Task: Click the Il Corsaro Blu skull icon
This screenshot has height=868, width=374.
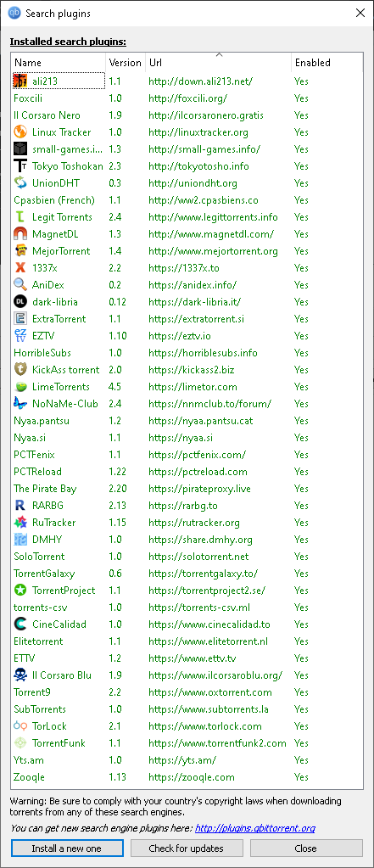Action: pos(20,675)
